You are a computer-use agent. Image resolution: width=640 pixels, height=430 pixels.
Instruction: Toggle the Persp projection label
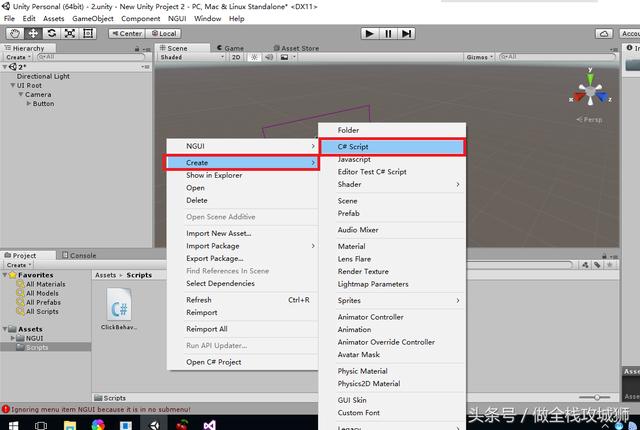tap(589, 120)
